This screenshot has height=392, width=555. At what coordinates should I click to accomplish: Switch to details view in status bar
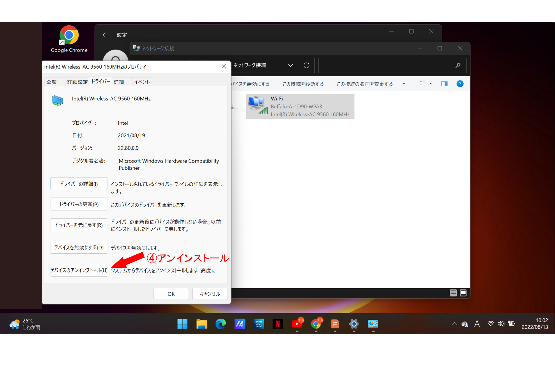tap(453, 293)
